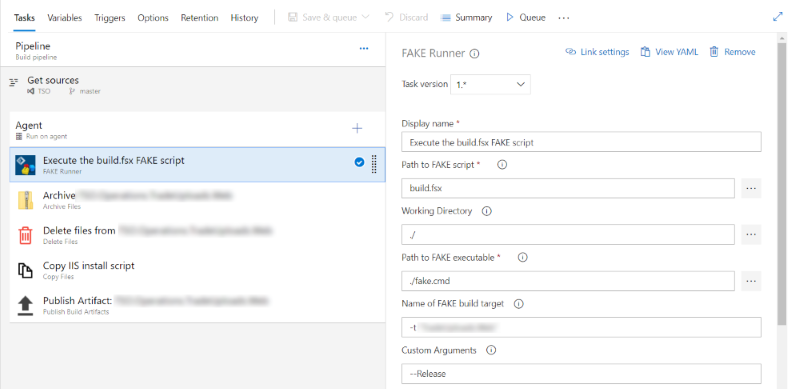Click the Custom Arguments info icon
Image resolution: width=800 pixels, height=389 pixels.
click(x=491, y=351)
